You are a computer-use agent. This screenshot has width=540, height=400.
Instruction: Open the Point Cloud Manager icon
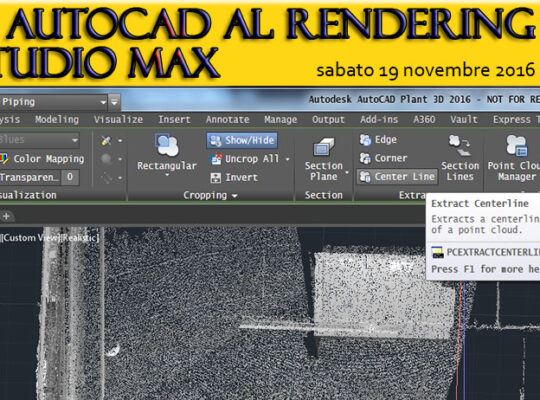pyautogui.click(x=516, y=146)
